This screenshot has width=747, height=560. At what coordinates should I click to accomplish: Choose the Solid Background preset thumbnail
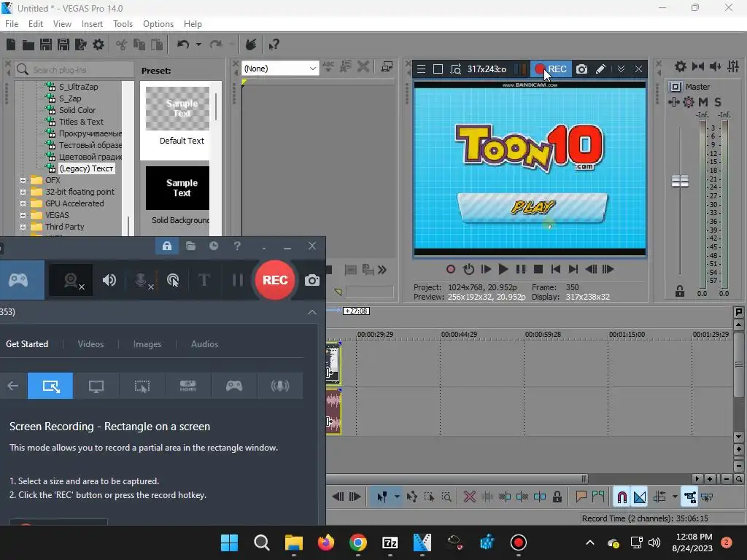click(177, 188)
